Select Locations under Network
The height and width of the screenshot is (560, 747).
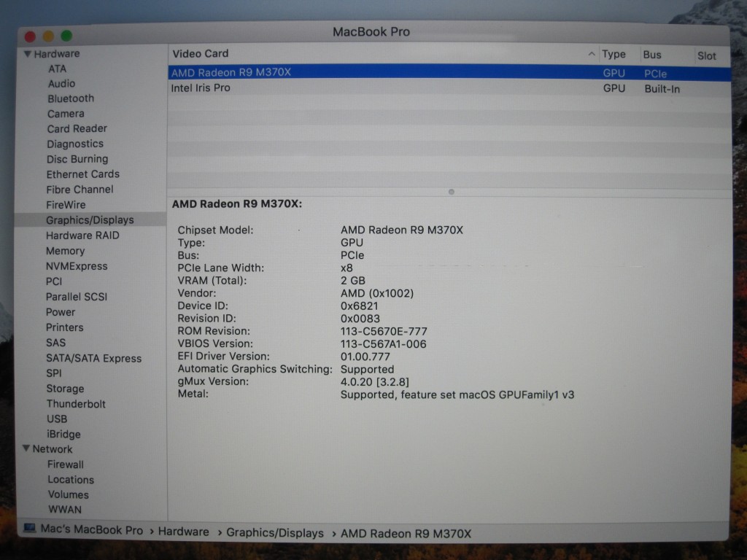71,480
